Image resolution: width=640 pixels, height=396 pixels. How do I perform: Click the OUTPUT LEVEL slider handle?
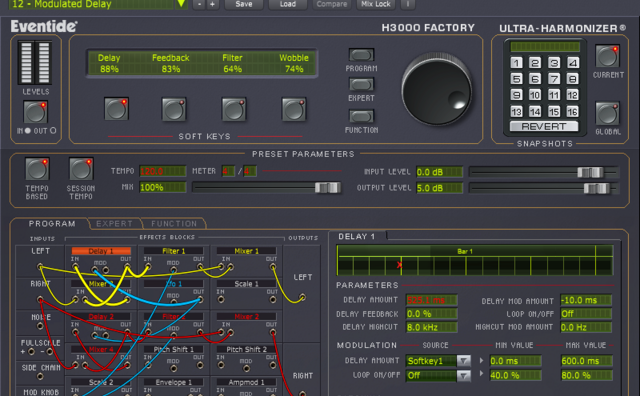597,188
